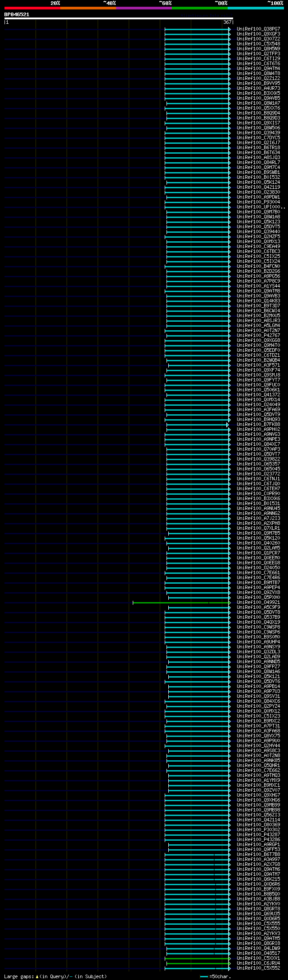Select the label UniRef100_A8SJQ3
This screenshot has width=288, height=980.
[258, 158]
